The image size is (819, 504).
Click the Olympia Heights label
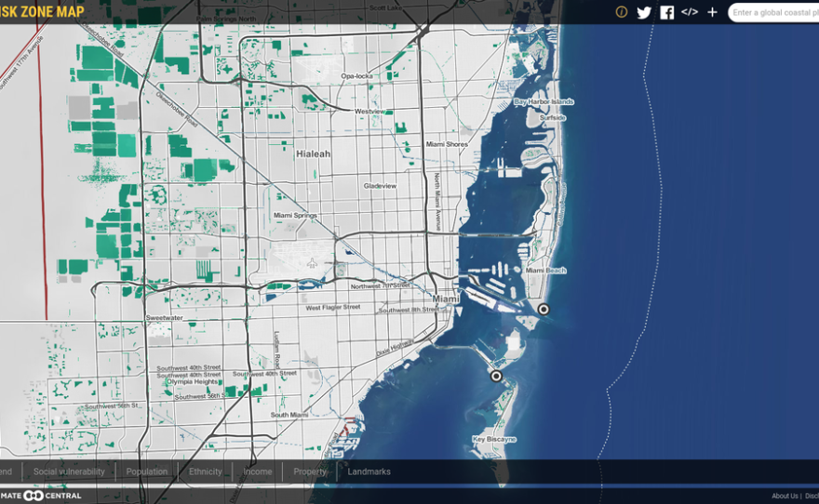tap(193, 382)
